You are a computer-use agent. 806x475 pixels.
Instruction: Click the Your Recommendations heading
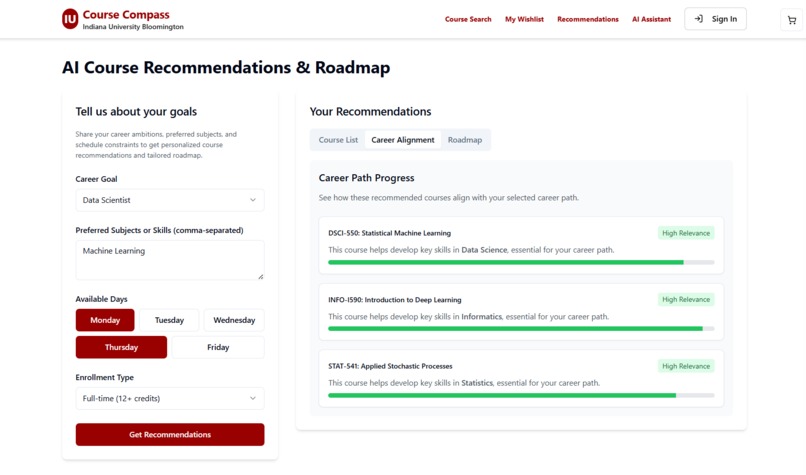coord(370,112)
